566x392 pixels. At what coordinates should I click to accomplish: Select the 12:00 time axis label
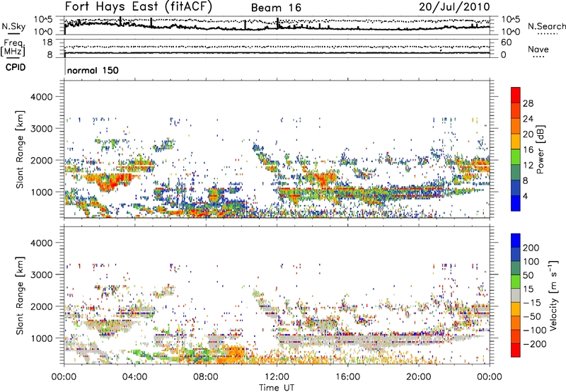277,377
